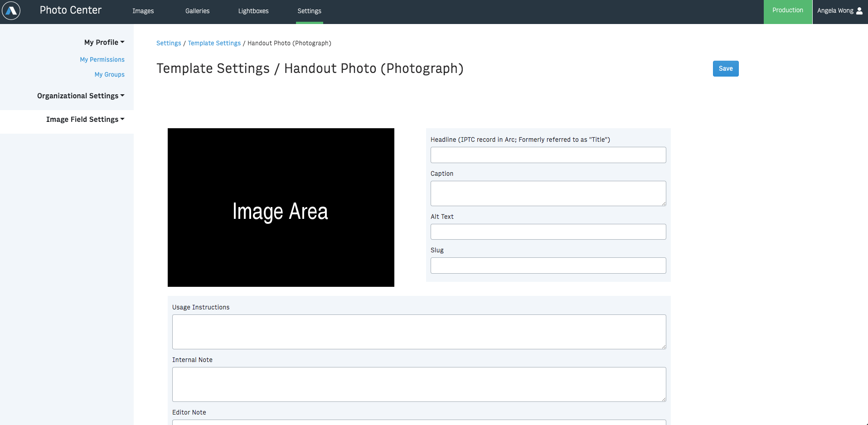Screen dimensions: 868x425
Task: Click the Usage Instructions text area
Action: click(x=419, y=332)
